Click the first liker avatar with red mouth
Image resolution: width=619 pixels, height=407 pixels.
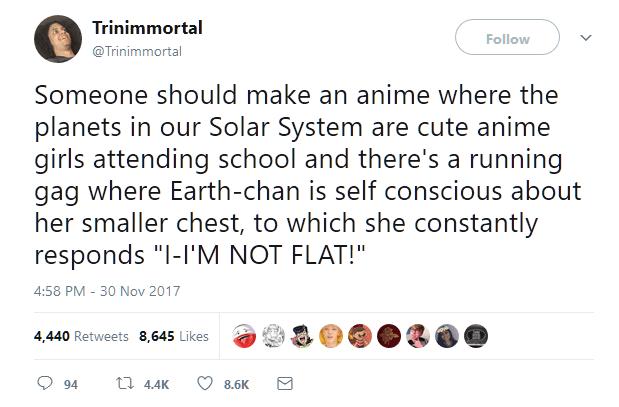pos(242,336)
